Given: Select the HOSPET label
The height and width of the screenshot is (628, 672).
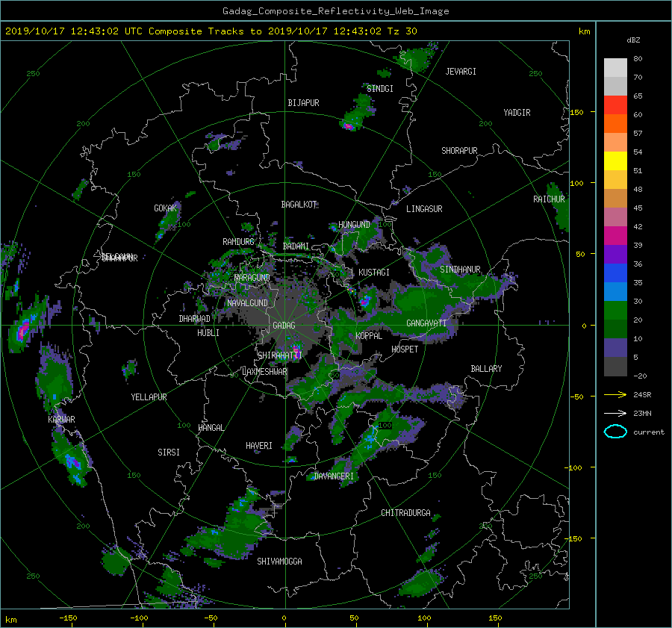Looking at the screenshot, I should click(405, 349).
